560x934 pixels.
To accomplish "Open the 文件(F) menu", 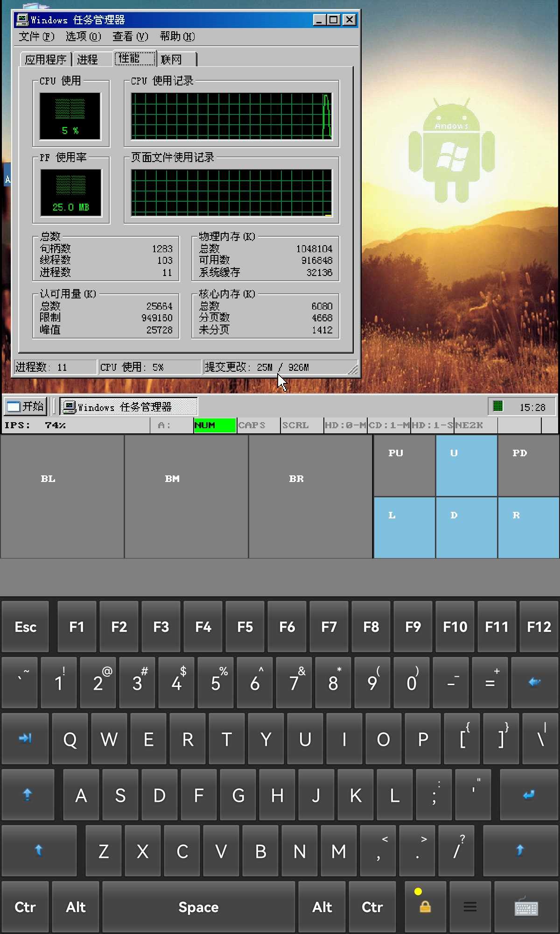I will pyautogui.click(x=36, y=36).
